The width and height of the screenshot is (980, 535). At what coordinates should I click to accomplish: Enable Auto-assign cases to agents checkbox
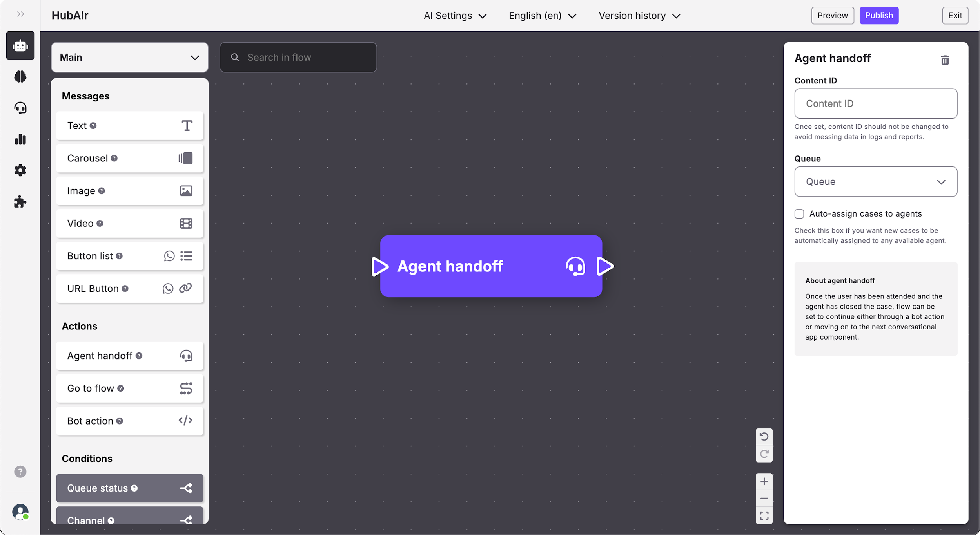click(799, 214)
